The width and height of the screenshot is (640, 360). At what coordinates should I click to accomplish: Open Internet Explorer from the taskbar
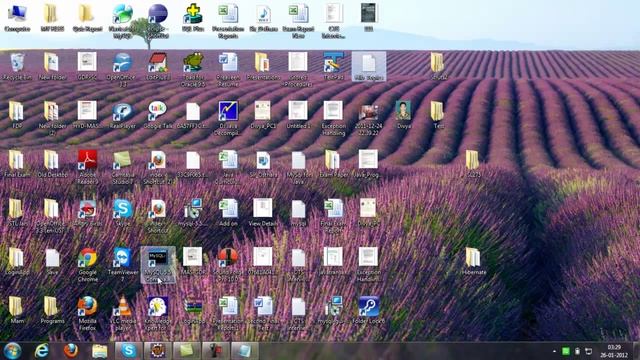tap(42, 351)
